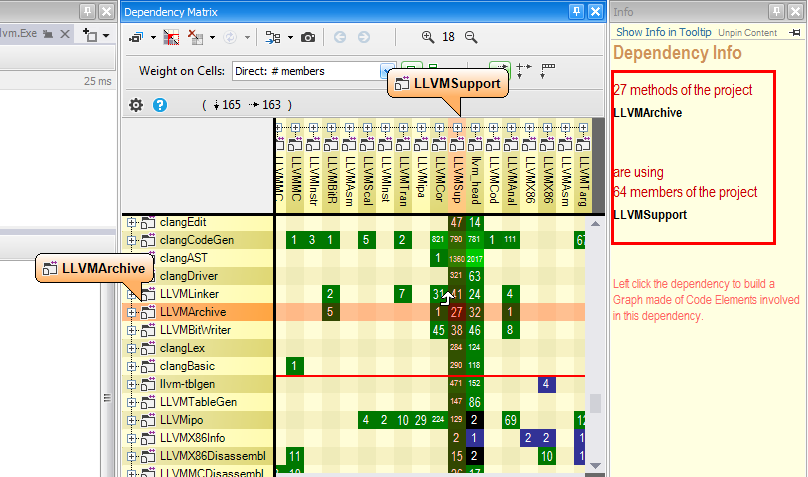Viewport: 808px width, 477px height.
Task: Click cell 69 in LLVMipo row
Action: (x=511, y=420)
